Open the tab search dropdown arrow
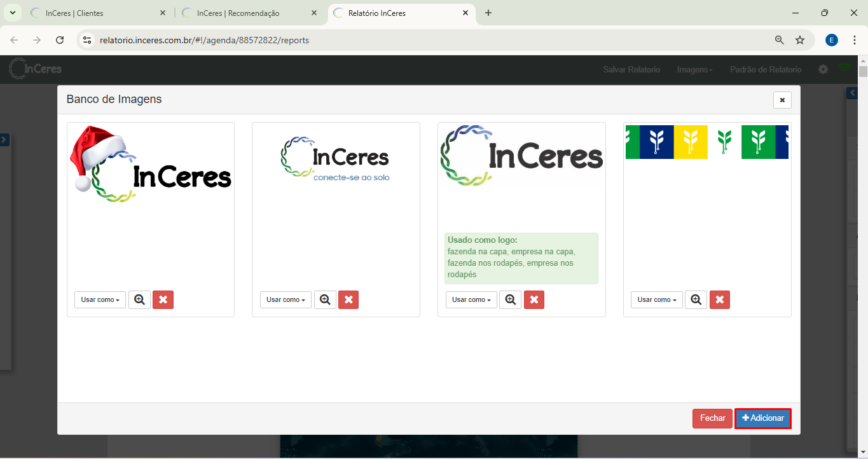Viewport: 868px width, 459px height. coord(12,13)
